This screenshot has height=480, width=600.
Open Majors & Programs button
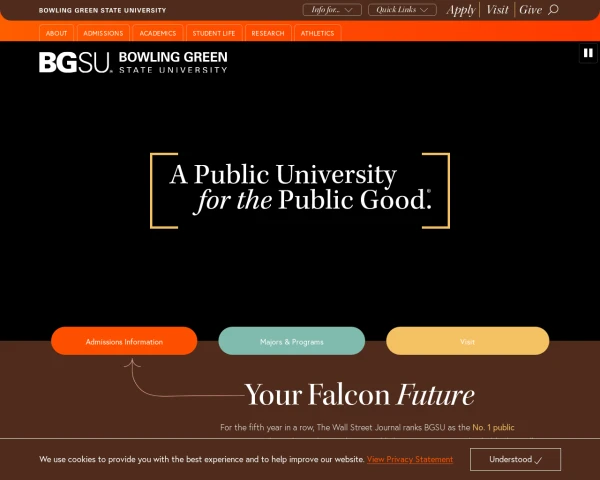[292, 341]
